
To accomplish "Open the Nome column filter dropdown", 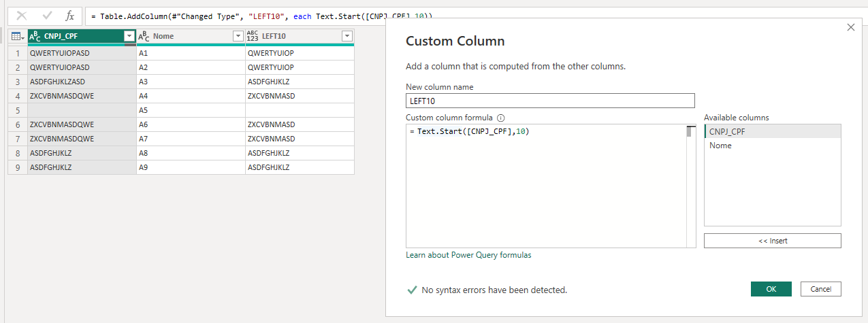I will (238, 36).
